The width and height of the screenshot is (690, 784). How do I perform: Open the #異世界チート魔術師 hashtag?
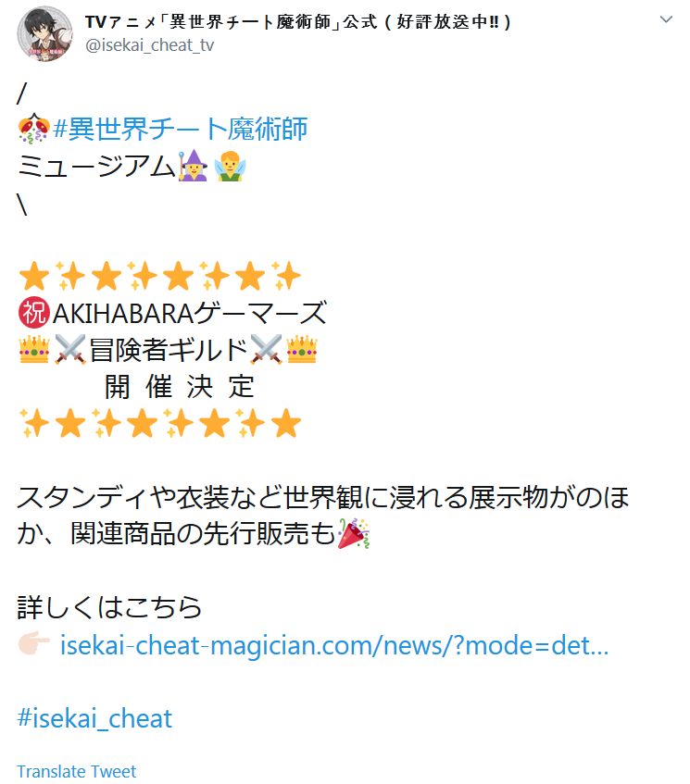(180, 129)
